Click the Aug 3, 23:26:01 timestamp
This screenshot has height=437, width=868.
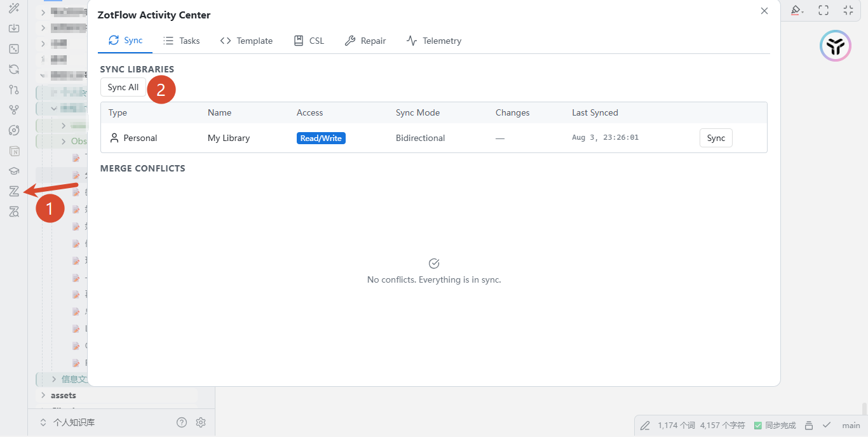tap(606, 138)
